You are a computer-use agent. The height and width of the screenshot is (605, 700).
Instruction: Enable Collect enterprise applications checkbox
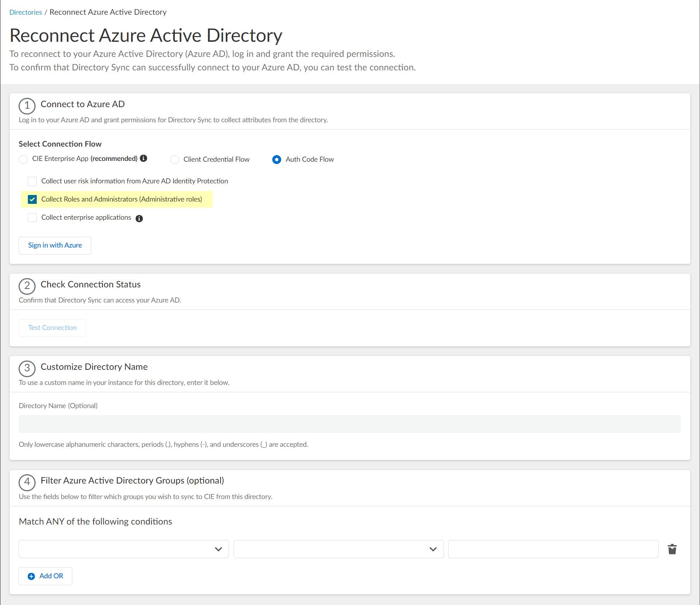point(32,218)
